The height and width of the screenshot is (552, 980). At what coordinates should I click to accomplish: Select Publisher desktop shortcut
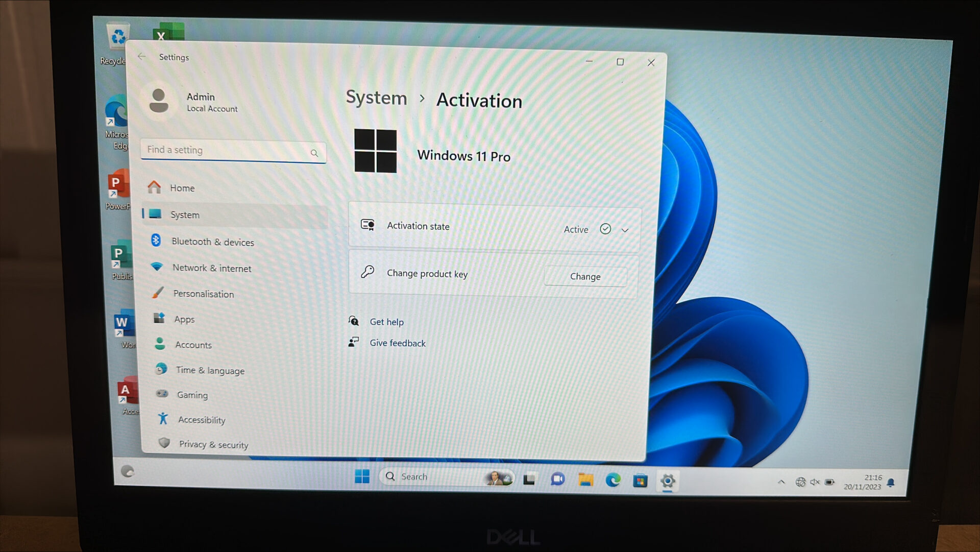click(x=121, y=260)
